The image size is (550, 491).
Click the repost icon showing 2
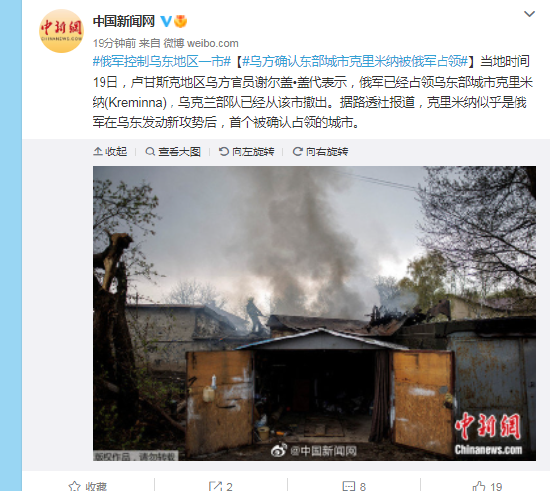(221, 486)
